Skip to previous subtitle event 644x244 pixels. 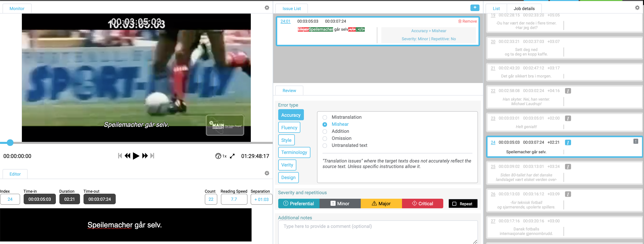tap(120, 156)
